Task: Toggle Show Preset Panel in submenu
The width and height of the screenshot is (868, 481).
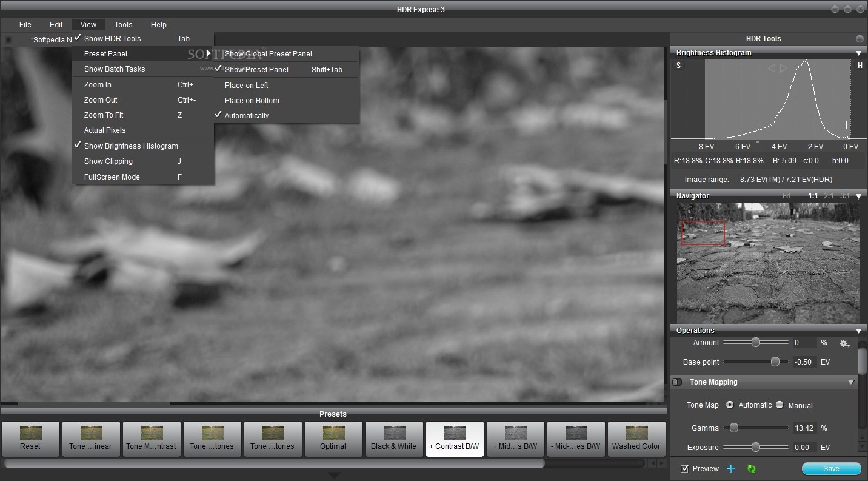Action: 286,69
